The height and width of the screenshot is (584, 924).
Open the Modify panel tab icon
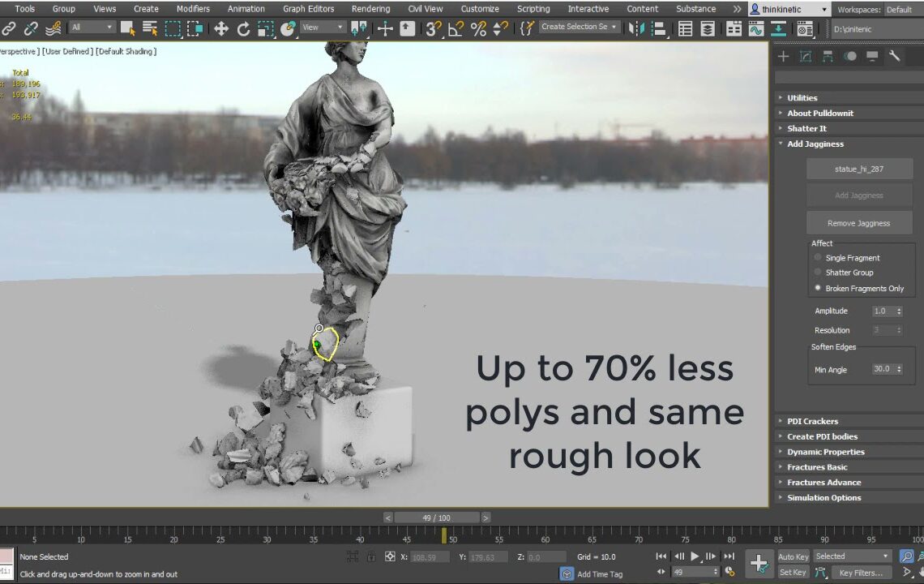coord(805,56)
